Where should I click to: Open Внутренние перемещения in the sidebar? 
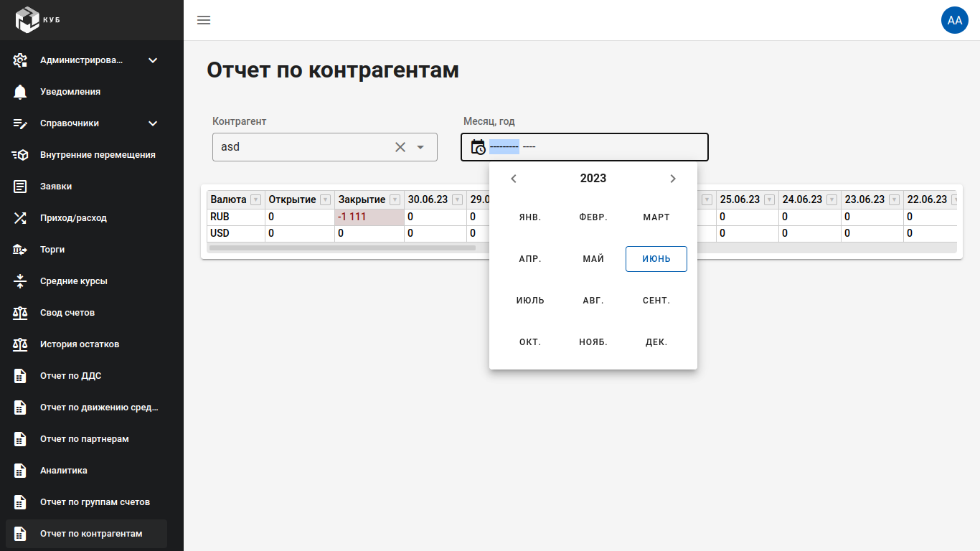(86, 155)
